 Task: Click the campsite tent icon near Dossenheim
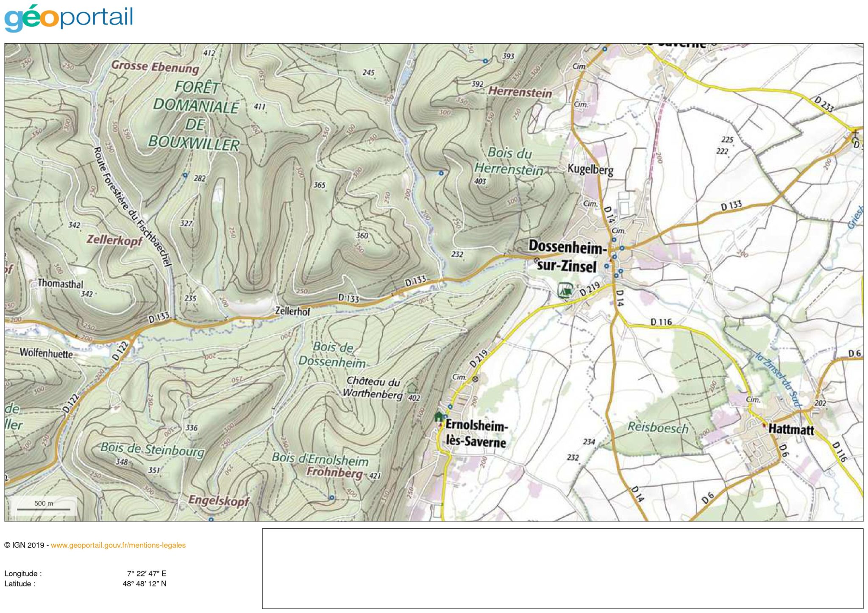pos(565,291)
